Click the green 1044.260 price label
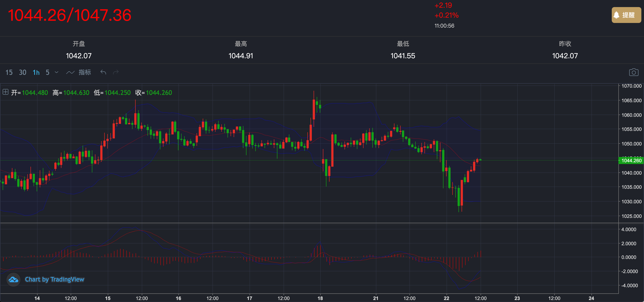The height and width of the screenshot is (302, 644). tap(631, 160)
